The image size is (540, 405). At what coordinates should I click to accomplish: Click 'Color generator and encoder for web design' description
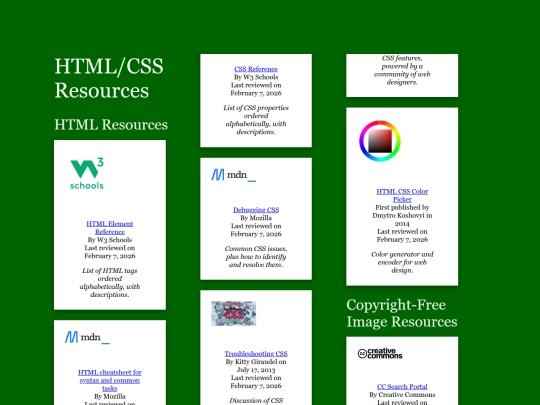(x=402, y=262)
